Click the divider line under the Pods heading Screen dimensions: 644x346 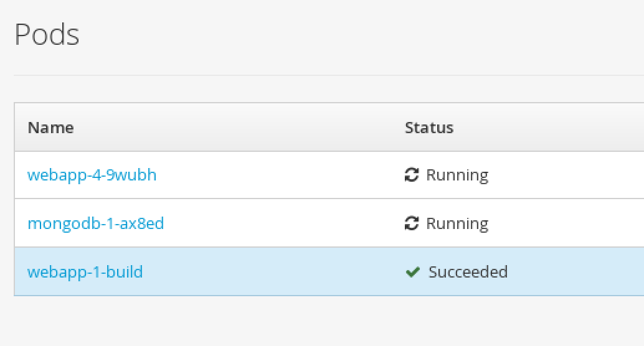[x=329, y=75]
